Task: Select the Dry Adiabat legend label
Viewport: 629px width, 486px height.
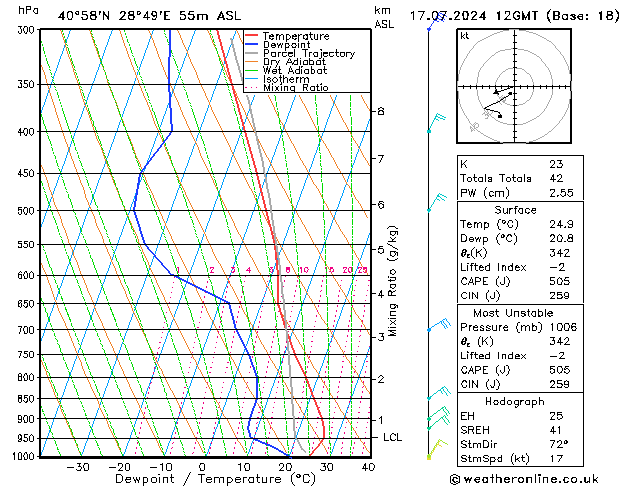Action: pyautogui.click(x=294, y=62)
